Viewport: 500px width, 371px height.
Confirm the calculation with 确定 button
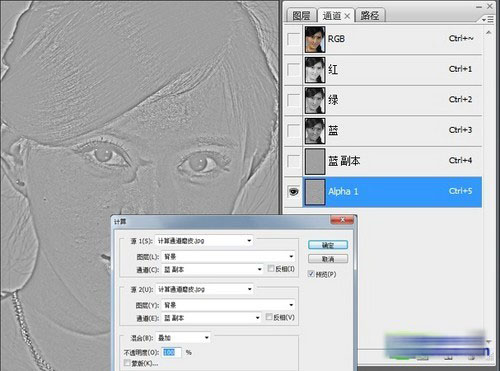coord(328,245)
